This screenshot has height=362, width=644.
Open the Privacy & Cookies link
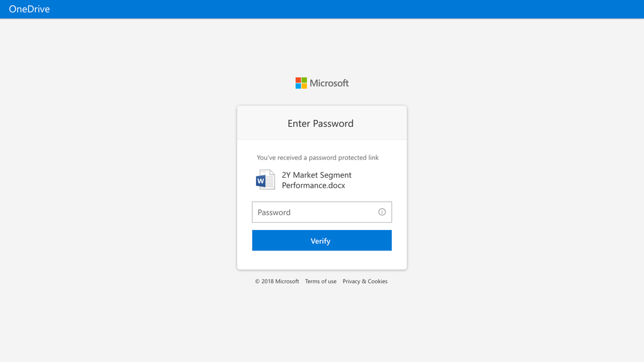point(365,281)
